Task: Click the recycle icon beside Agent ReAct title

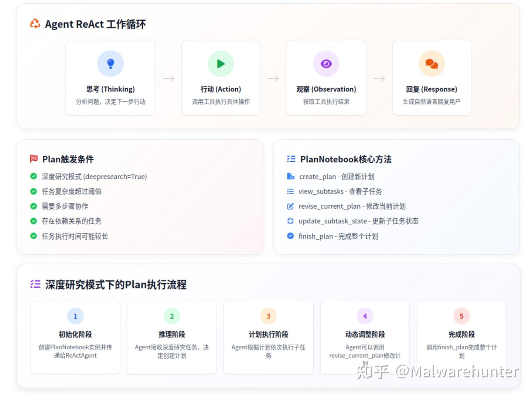Action: tap(35, 24)
